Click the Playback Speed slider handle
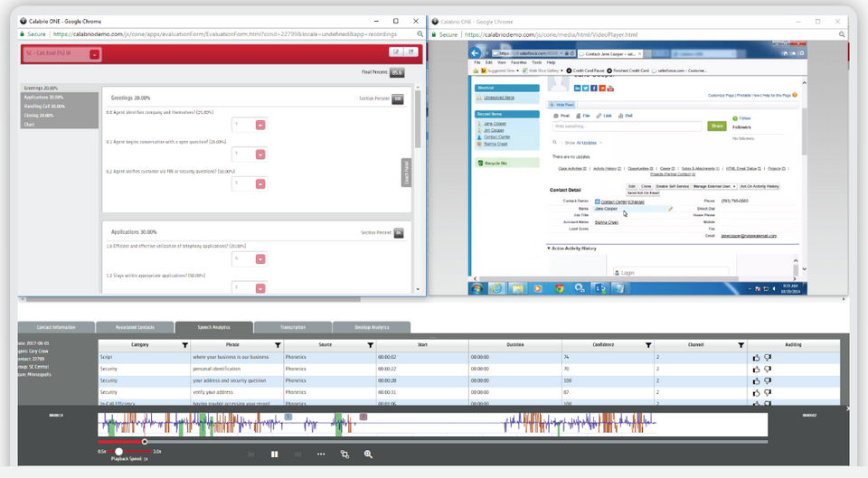The image size is (868, 478). point(119,452)
